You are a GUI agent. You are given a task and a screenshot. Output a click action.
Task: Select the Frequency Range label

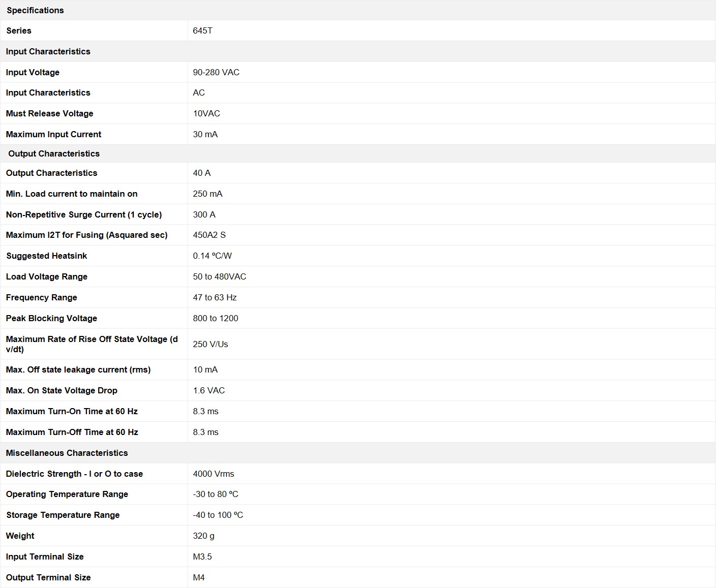[41, 297]
